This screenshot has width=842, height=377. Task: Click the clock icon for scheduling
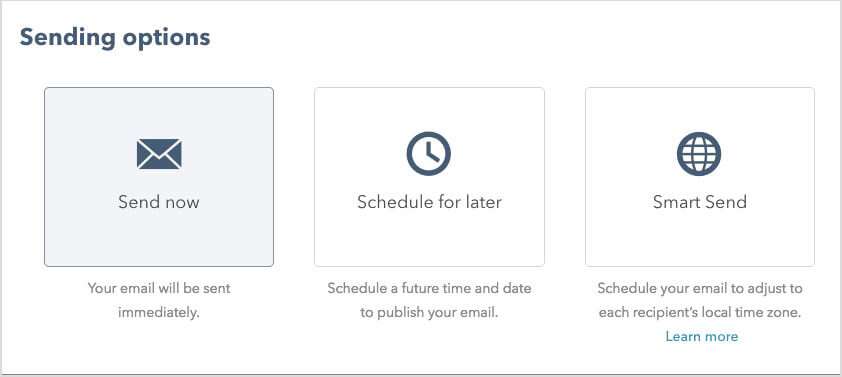coord(429,154)
